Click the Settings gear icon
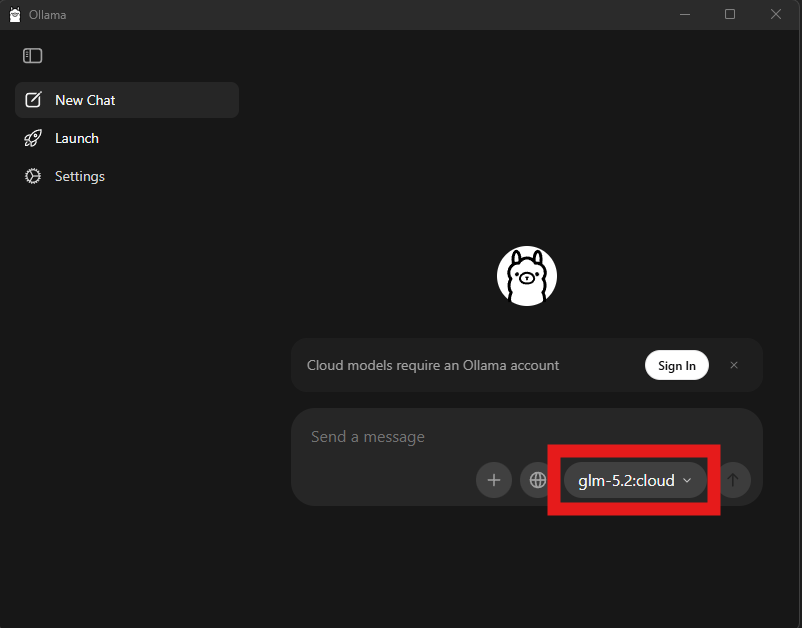This screenshot has height=628, width=802. click(x=33, y=176)
